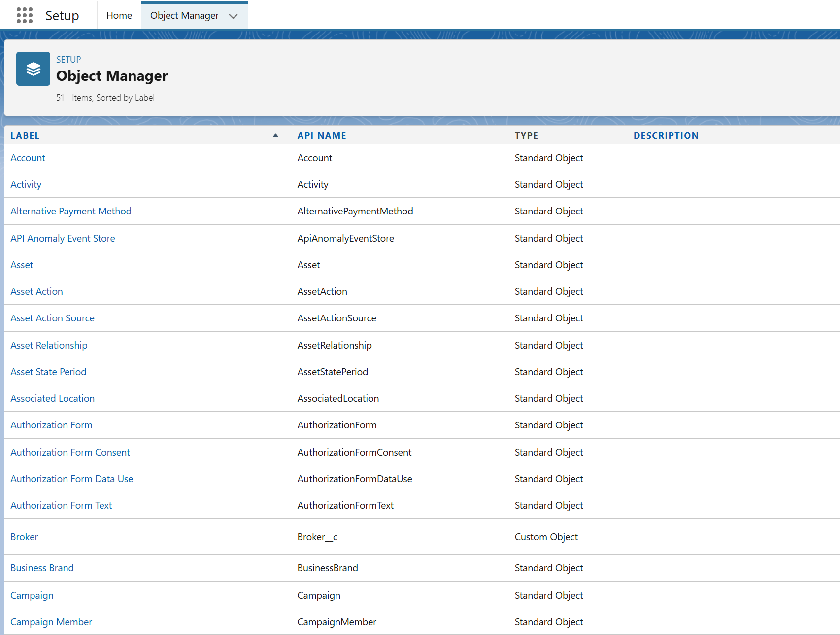The width and height of the screenshot is (840, 635).
Task: Sort by the Label column header
Action: (x=25, y=136)
